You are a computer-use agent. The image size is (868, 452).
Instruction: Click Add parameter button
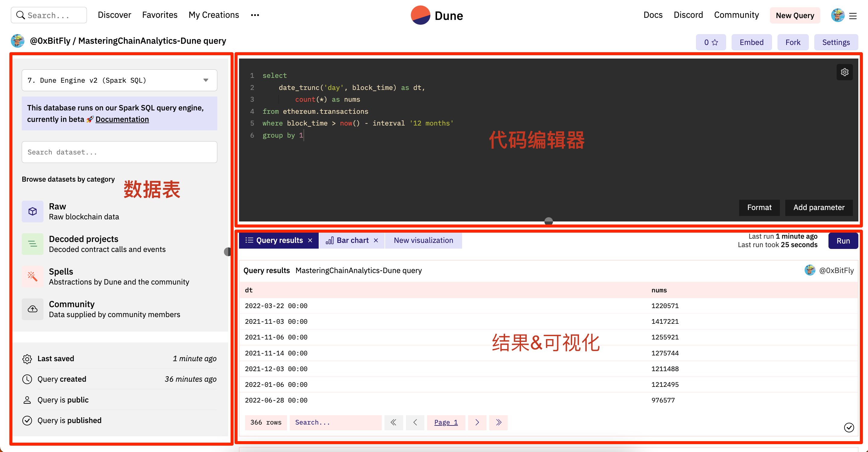pos(819,208)
